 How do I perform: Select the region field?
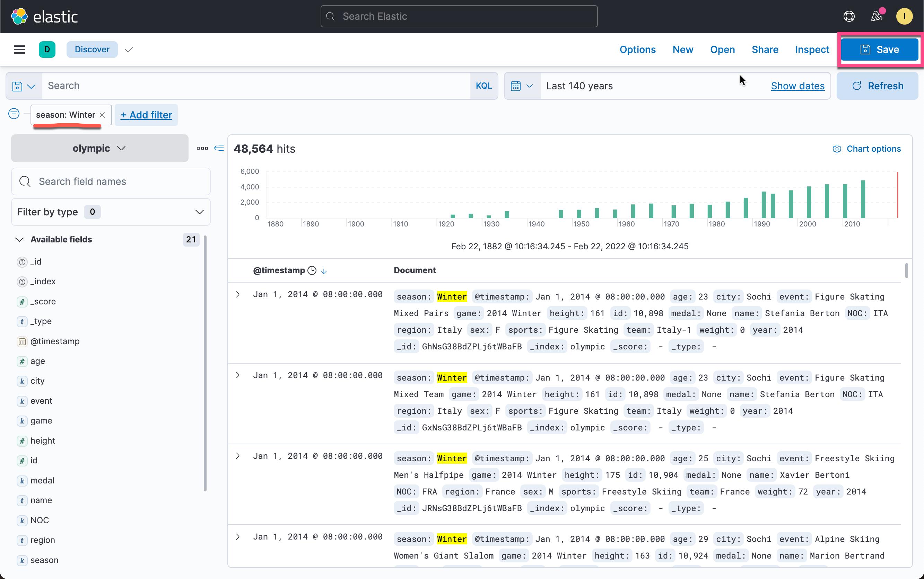tap(43, 540)
